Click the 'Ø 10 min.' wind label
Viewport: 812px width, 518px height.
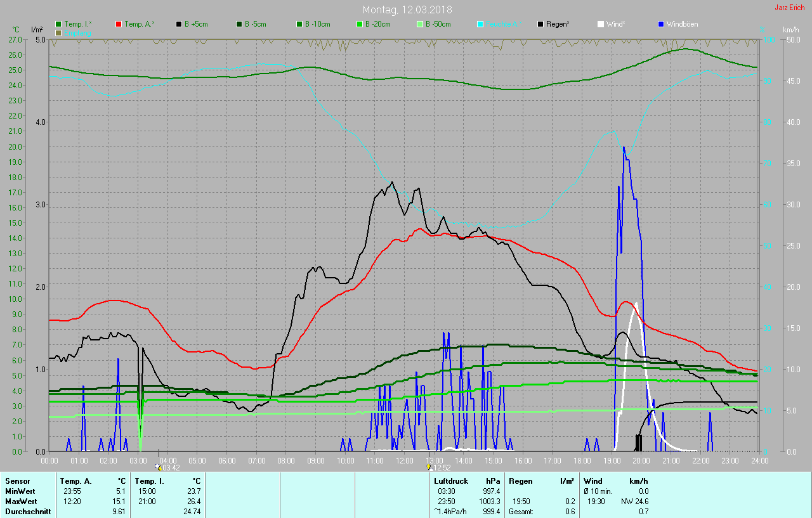[598, 491]
